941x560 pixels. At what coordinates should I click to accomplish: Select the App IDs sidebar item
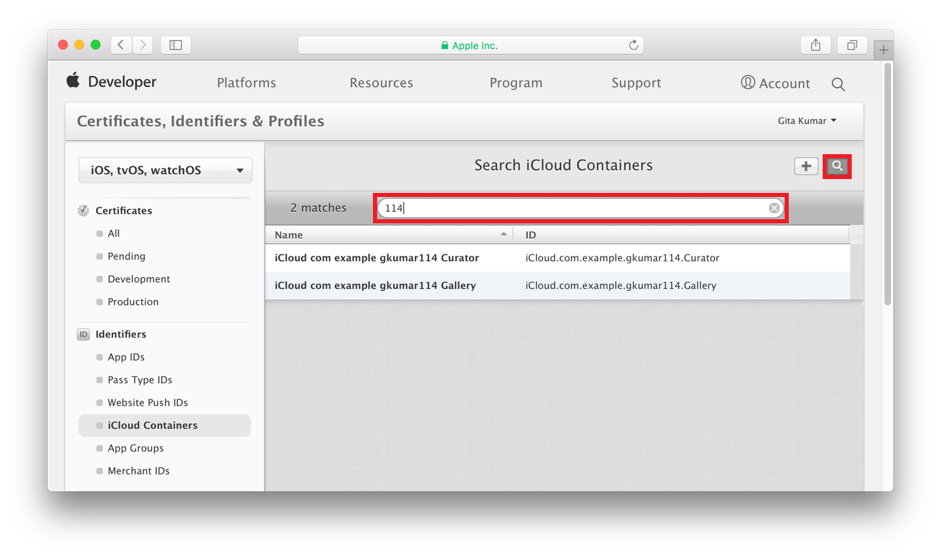126,357
